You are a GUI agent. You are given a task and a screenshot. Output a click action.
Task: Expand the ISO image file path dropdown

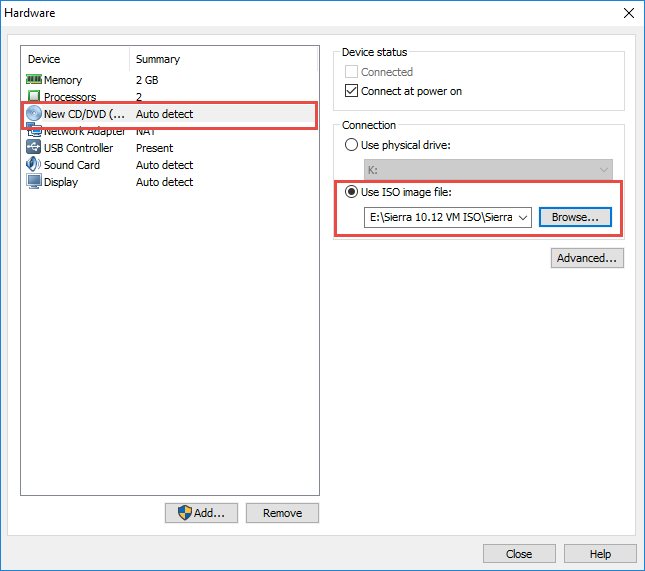click(523, 217)
